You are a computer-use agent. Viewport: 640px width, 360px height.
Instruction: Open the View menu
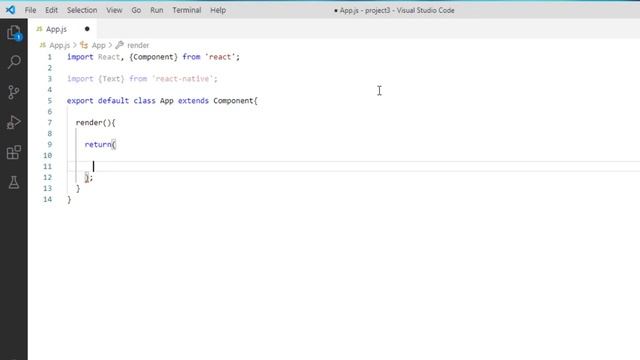click(114, 10)
